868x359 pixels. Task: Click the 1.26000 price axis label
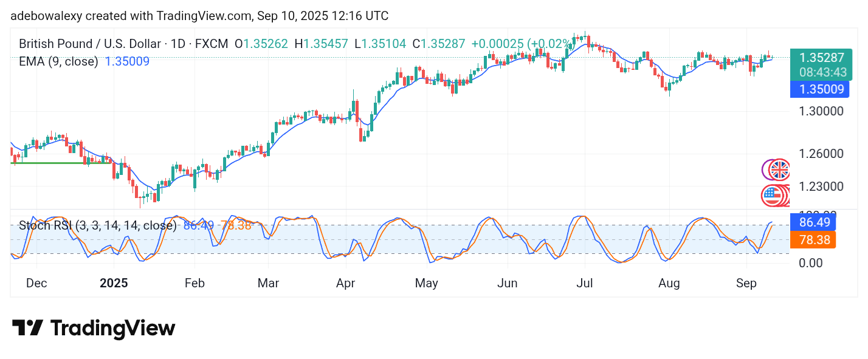coord(821,154)
